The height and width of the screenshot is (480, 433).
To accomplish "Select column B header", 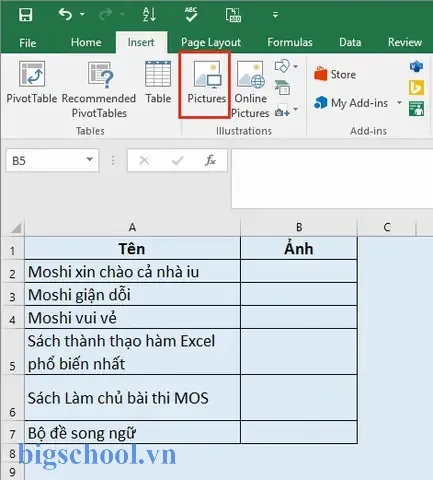I will [299, 227].
